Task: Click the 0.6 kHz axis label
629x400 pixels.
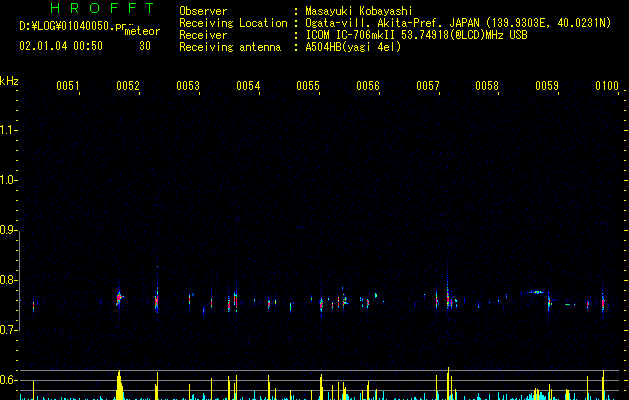Action: pos(8,380)
